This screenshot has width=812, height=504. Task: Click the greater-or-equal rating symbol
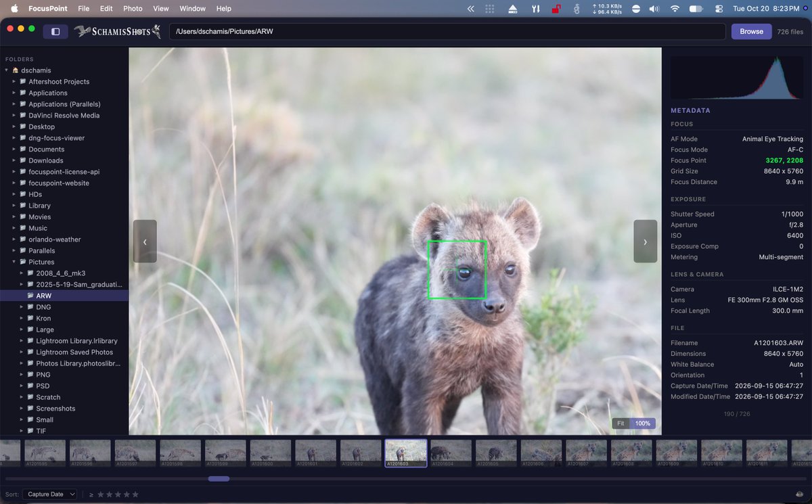[x=91, y=495]
